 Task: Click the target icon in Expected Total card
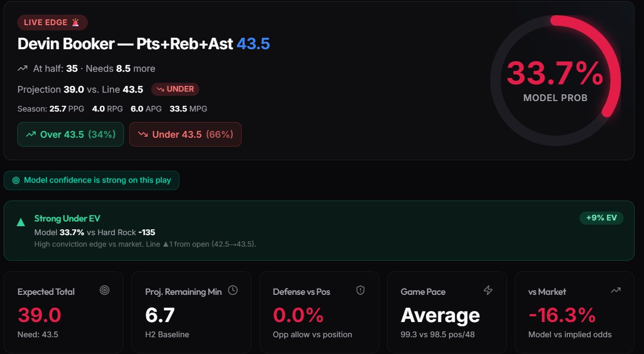(105, 291)
